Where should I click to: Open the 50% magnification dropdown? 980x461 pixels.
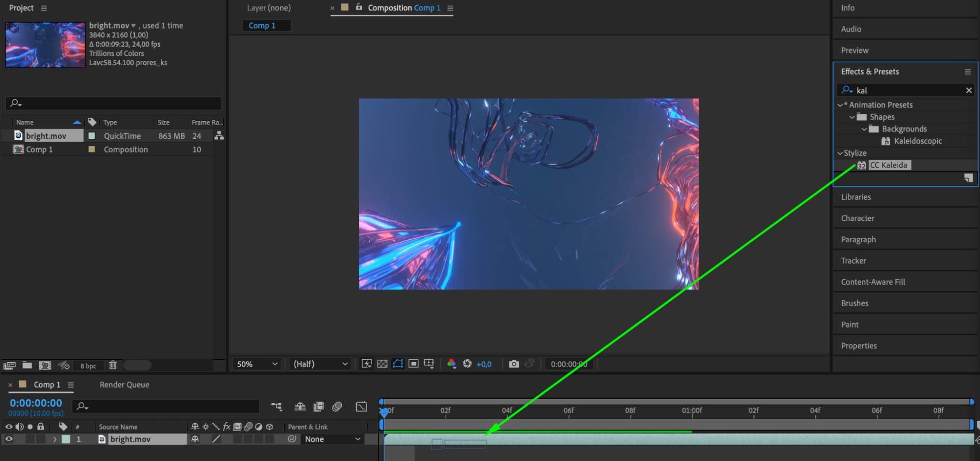(x=257, y=364)
